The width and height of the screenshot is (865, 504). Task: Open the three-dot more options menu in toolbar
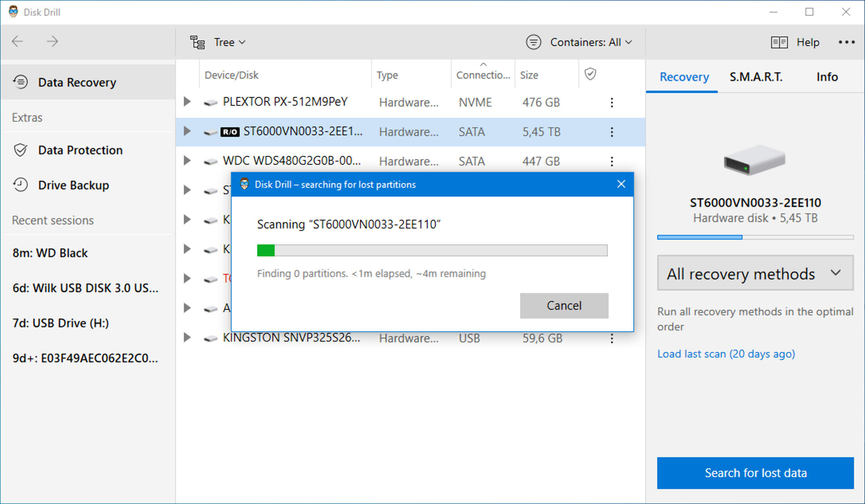pyautogui.click(x=846, y=42)
